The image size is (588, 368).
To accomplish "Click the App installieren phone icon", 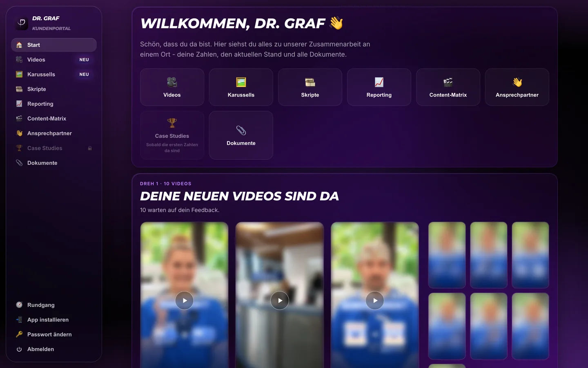I will pos(19,320).
